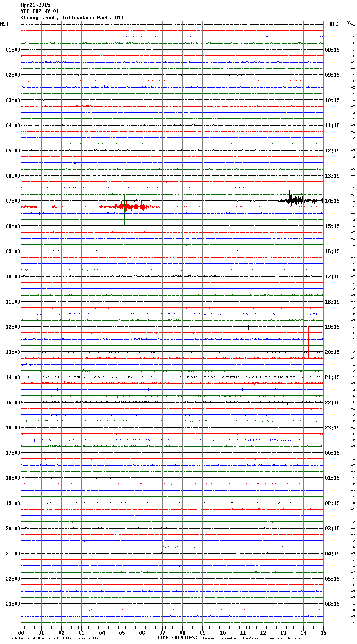Click the MST column header
Screen dimensions: 357x644
[x=4, y=24]
